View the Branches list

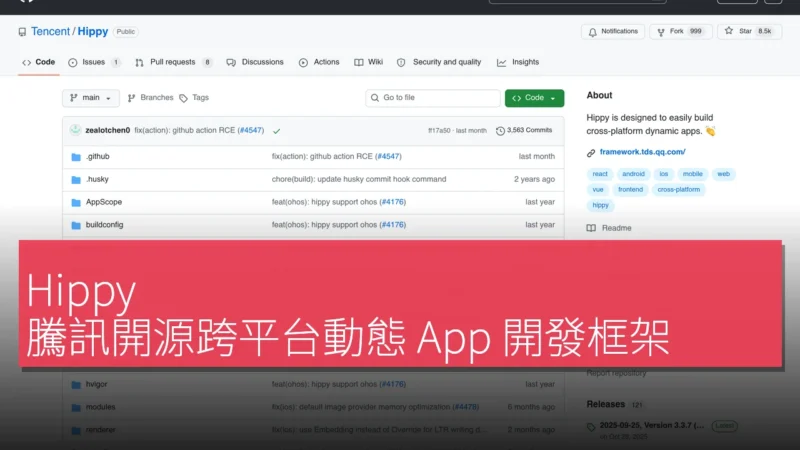point(151,97)
